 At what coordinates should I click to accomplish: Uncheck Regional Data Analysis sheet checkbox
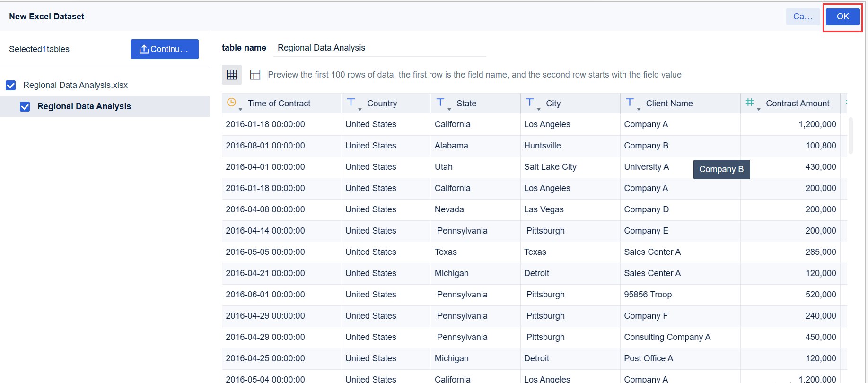pyautogui.click(x=25, y=106)
